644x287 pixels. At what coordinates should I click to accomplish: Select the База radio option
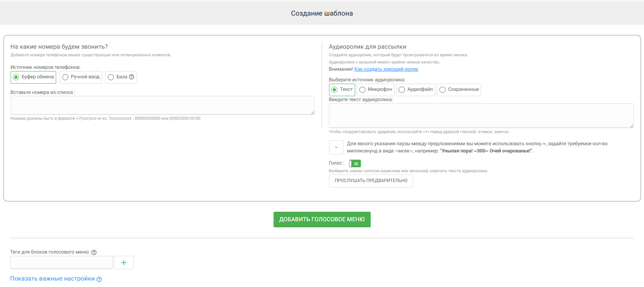(x=121, y=77)
